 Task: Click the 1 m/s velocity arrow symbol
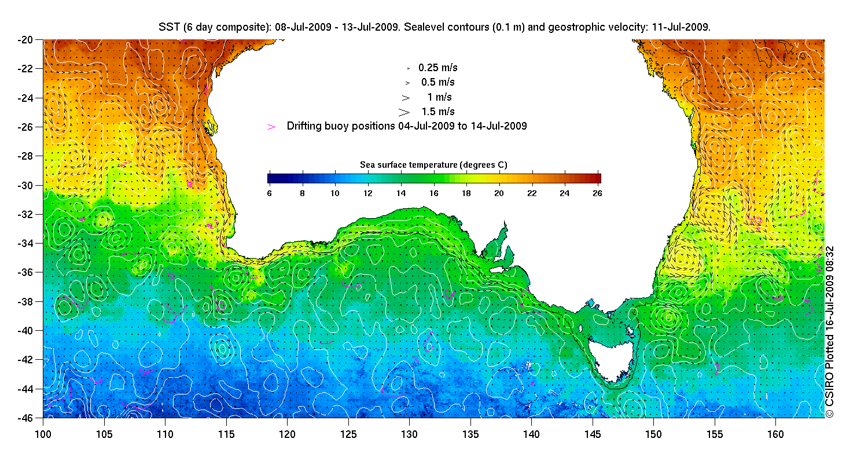pos(406,97)
